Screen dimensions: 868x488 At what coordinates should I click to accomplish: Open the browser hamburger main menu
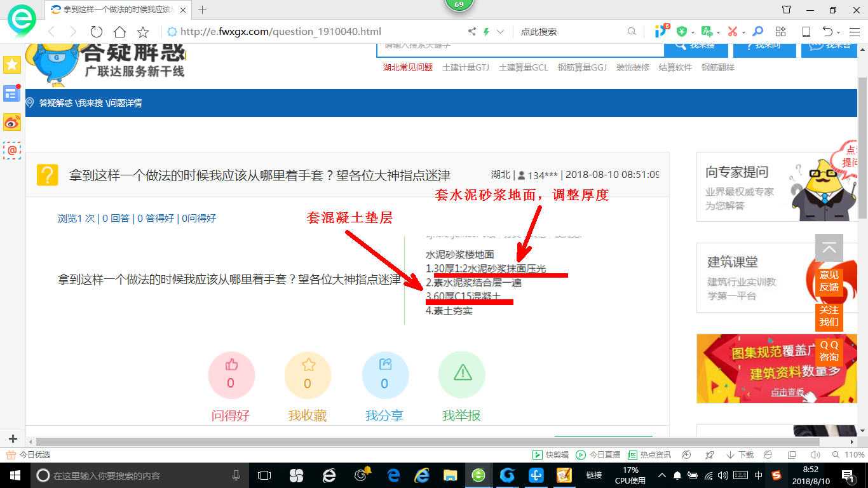854,32
